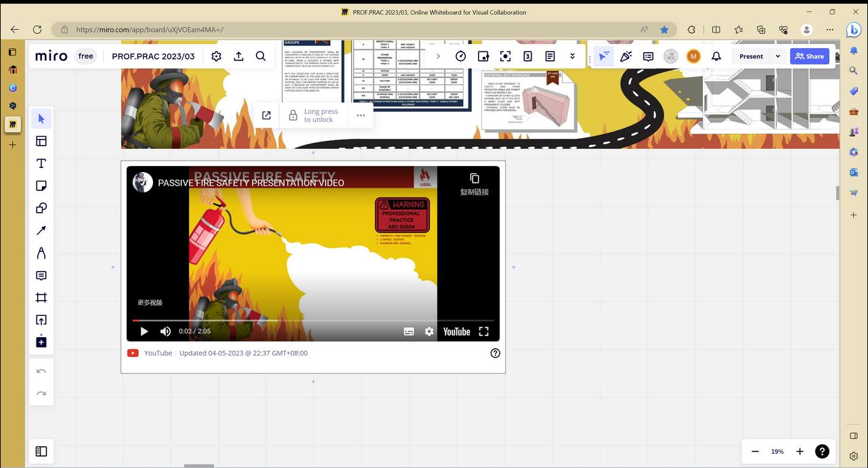Viewport: 868px width, 468px height.
Task: Open Present options dropdown arrow
Action: [x=778, y=56]
